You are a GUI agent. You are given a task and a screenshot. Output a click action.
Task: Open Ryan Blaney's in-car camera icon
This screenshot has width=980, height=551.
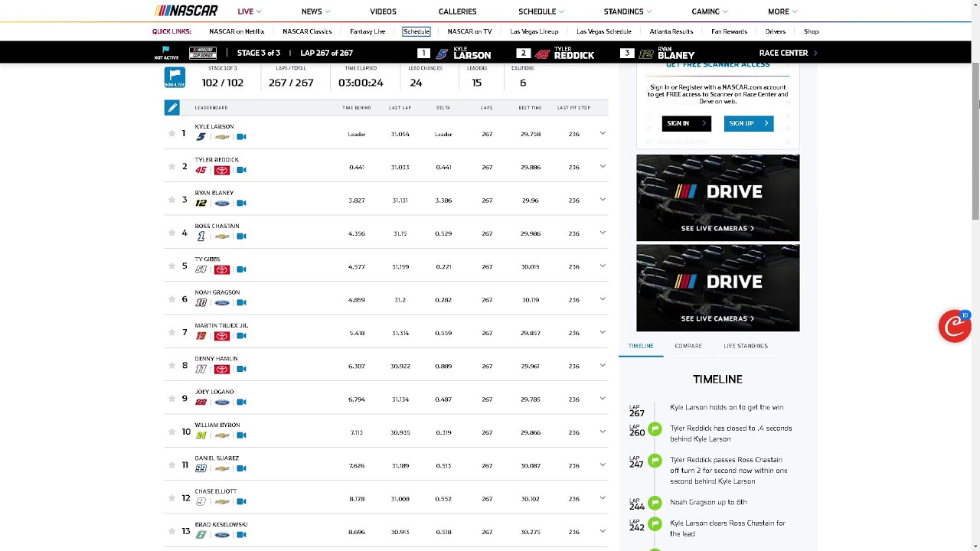241,203
